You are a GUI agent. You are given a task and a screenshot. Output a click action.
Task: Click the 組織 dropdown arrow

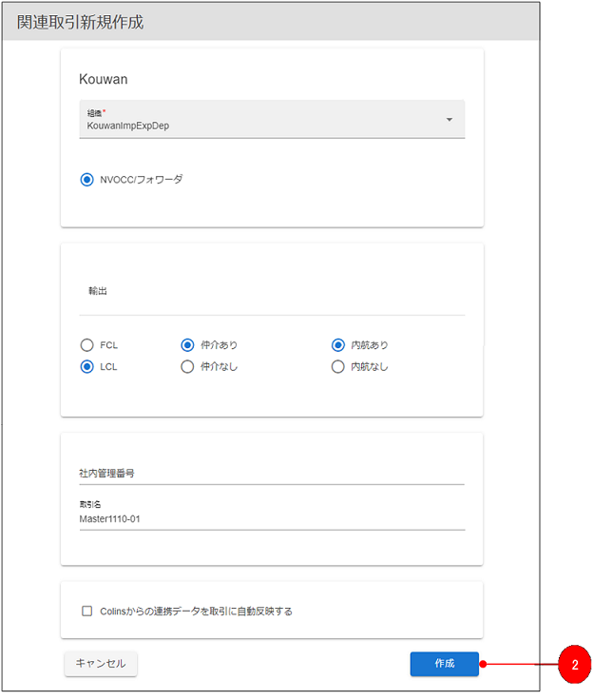[x=449, y=120]
